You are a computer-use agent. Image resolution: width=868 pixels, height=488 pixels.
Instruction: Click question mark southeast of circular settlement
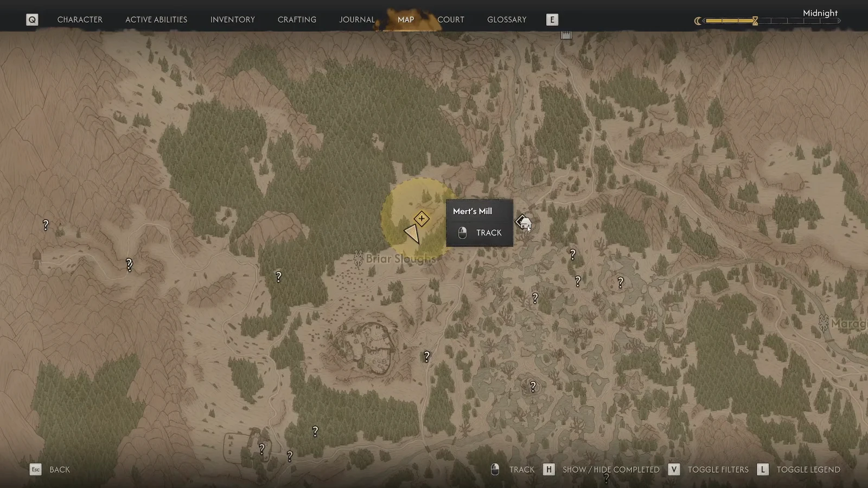[x=427, y=356]
